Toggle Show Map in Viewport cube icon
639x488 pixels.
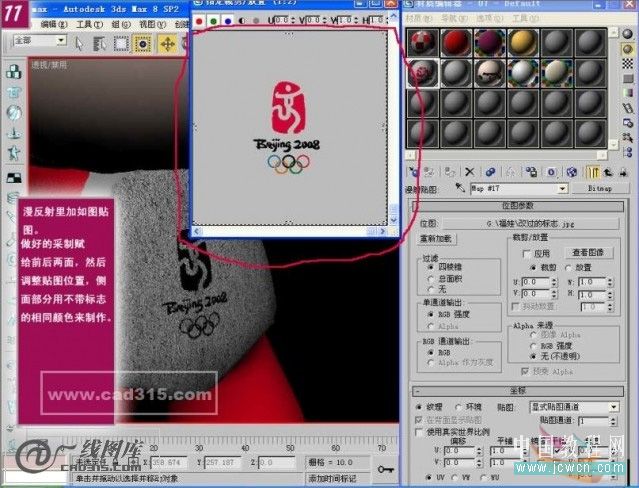point(572,172)
